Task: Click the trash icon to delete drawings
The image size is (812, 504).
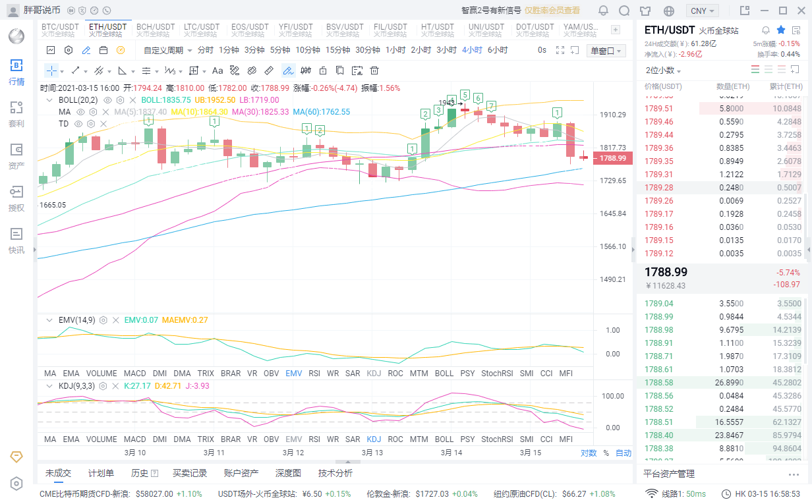Action: [374, 70]
